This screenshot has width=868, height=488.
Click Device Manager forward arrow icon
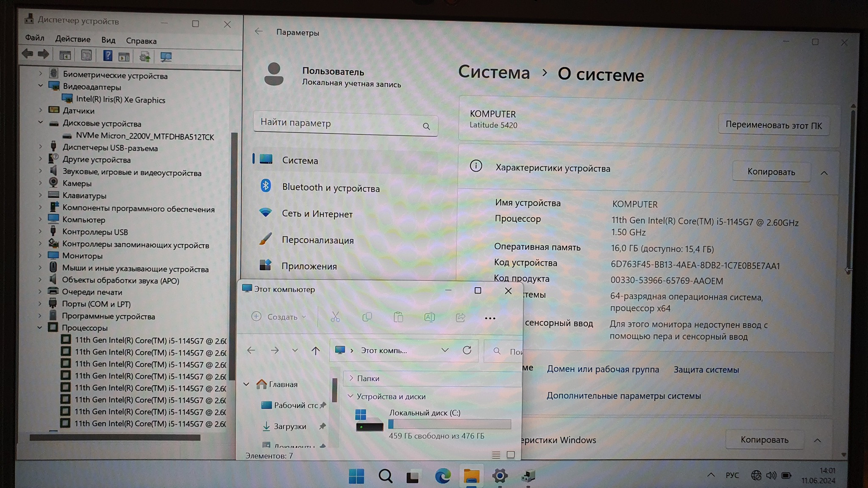pos(43,54)
